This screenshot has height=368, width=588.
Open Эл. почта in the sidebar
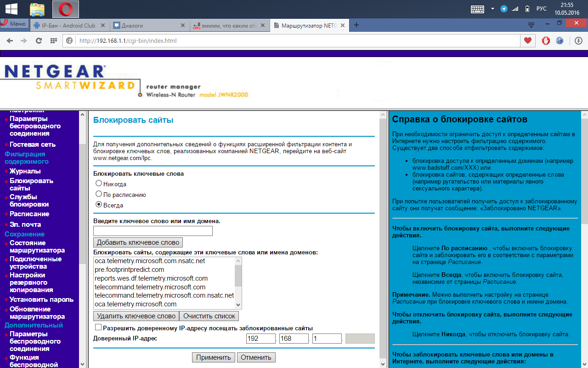(25, 224)
